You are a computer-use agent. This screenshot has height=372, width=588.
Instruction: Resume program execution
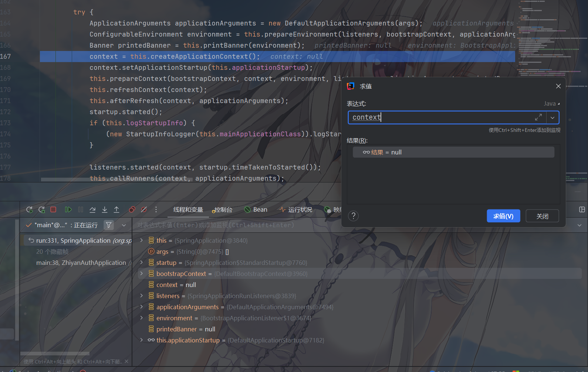click(68, 210)
